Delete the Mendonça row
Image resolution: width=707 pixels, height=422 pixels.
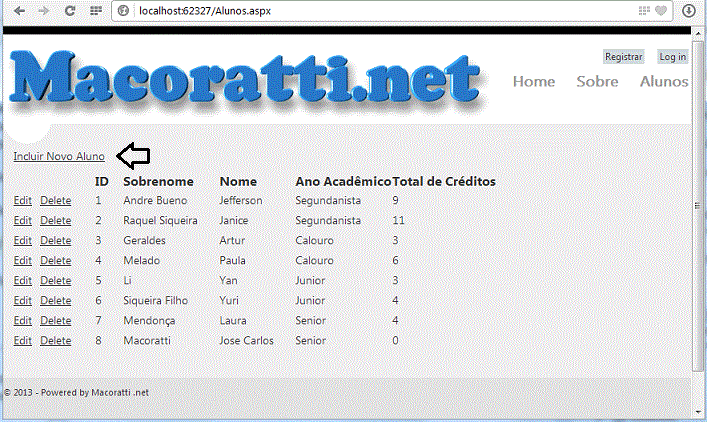55,321
